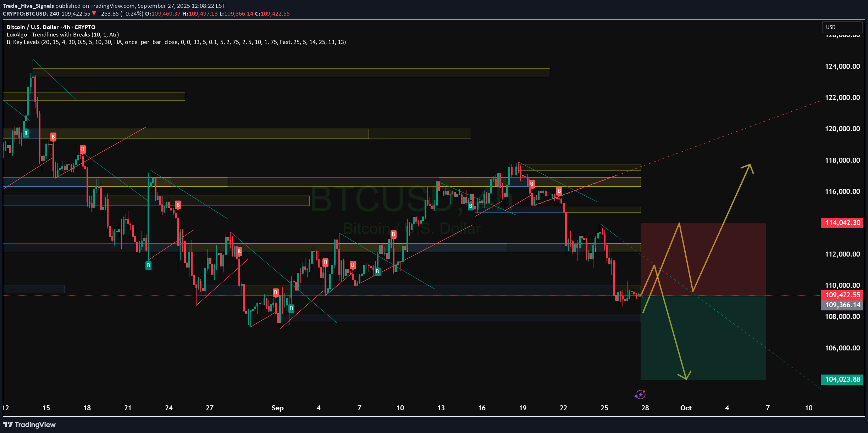
Task: Click the 124,000.00 price axis label
Action: click(x=842, y=67)
